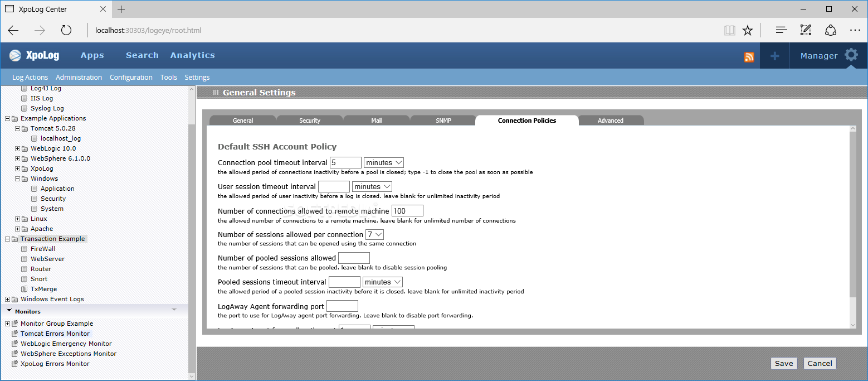Switch to the Advanced tab
The image size is (868, 381).
click(611, 120)
